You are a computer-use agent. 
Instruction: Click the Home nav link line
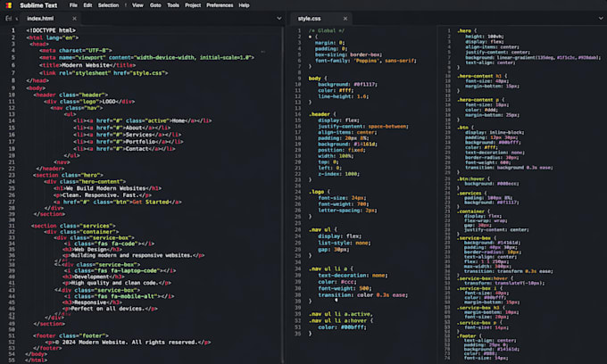(x=143, y=120)
